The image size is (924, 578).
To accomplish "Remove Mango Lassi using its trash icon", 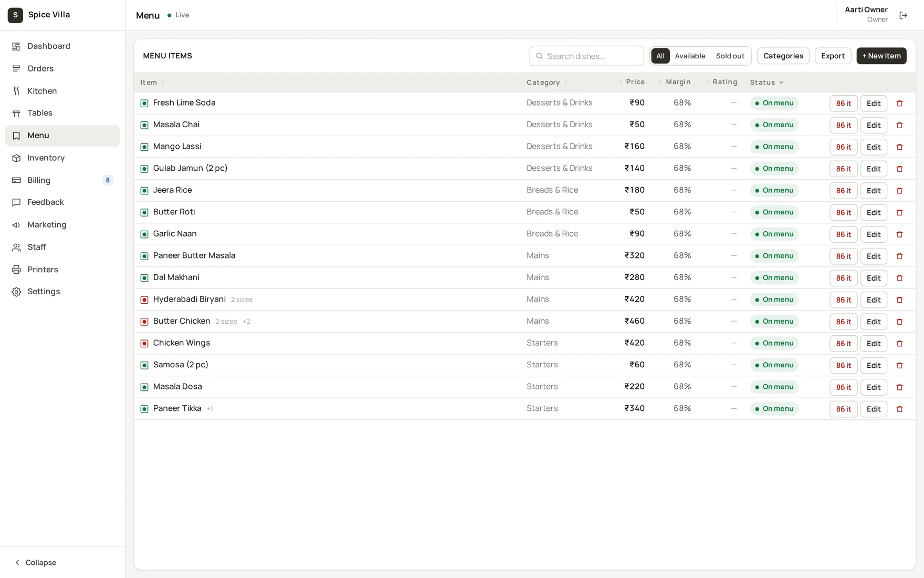I will click(x=899, y=147).
